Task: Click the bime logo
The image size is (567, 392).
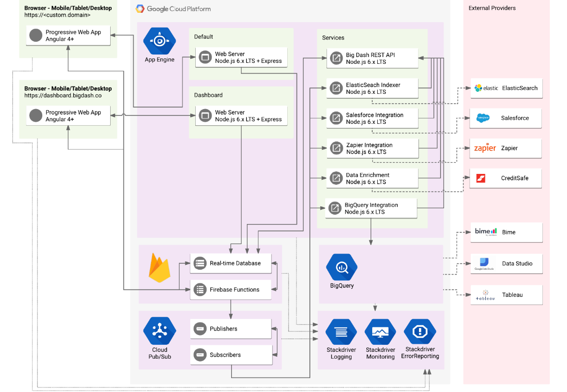Action: tap(486, 231)
